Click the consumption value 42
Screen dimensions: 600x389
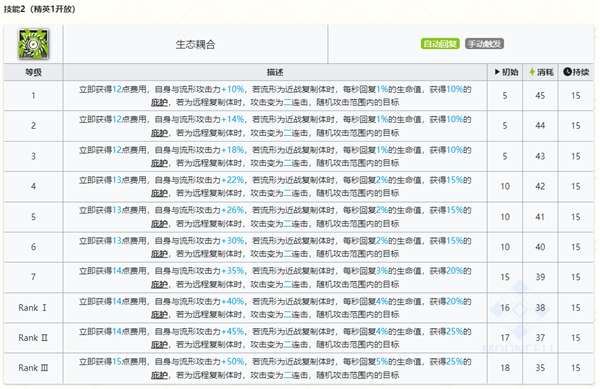pos(540,186)
